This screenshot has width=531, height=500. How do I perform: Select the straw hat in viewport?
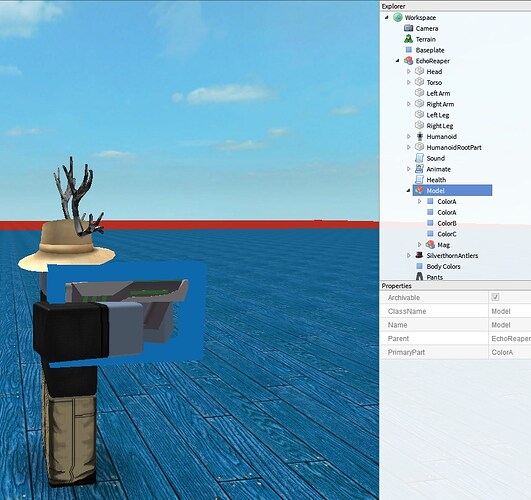[66, 247]
